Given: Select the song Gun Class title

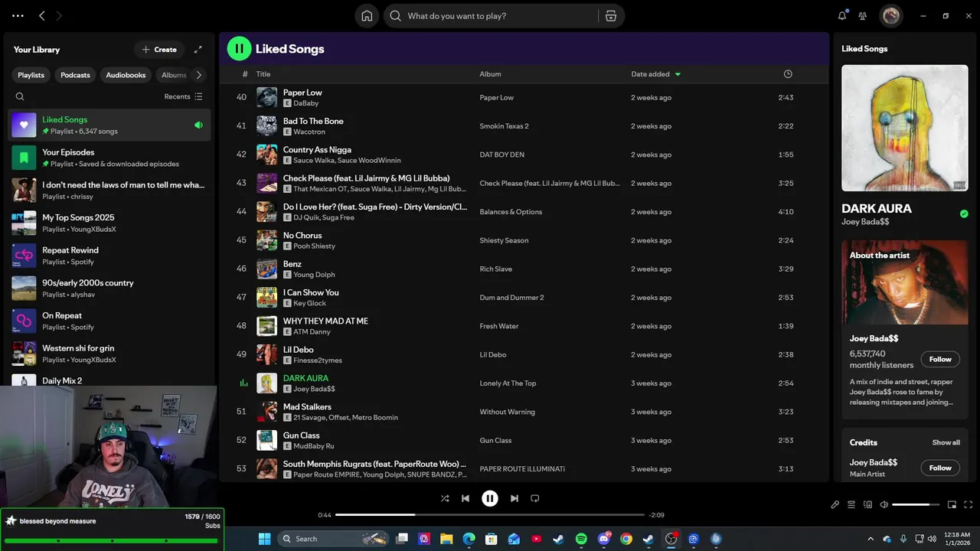Looking at the screenshot, I should 301,435.
